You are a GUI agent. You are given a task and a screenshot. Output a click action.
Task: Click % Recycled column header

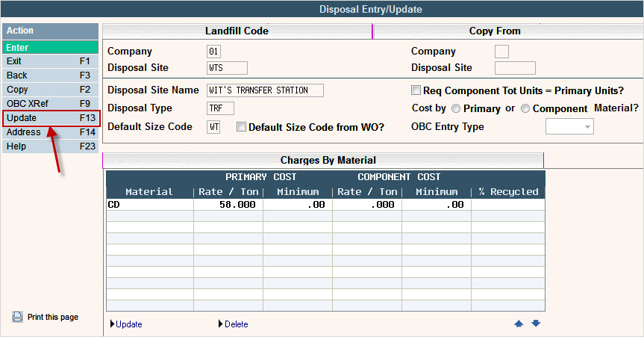(508, 192)
